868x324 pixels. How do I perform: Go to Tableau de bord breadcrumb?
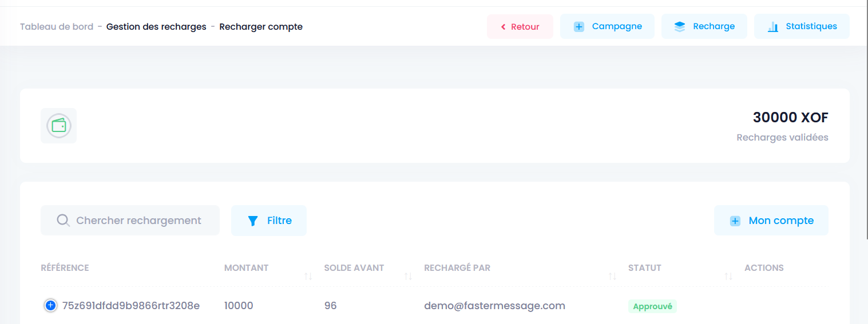pos(57,27)
